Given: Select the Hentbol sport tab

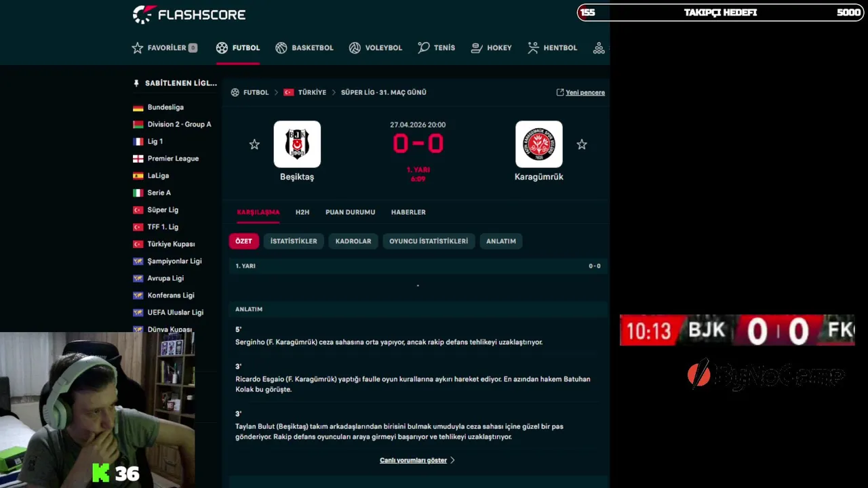Looking at the screenshot, I should point(552,48).
